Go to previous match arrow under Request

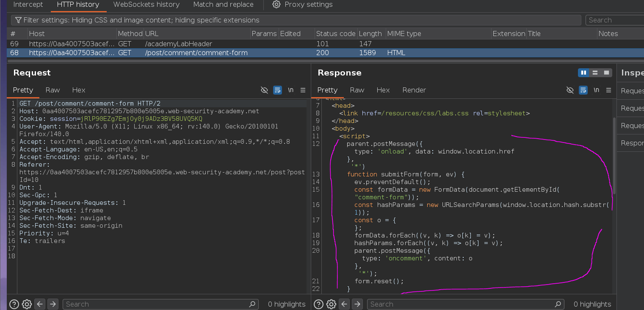[40, 304]
